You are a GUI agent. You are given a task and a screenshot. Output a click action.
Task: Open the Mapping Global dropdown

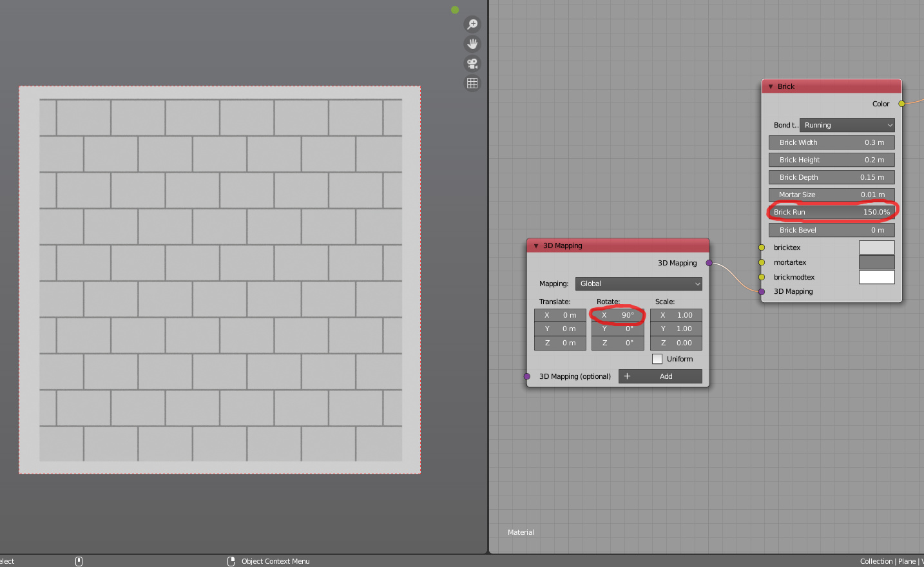click(x=638, y=283)
